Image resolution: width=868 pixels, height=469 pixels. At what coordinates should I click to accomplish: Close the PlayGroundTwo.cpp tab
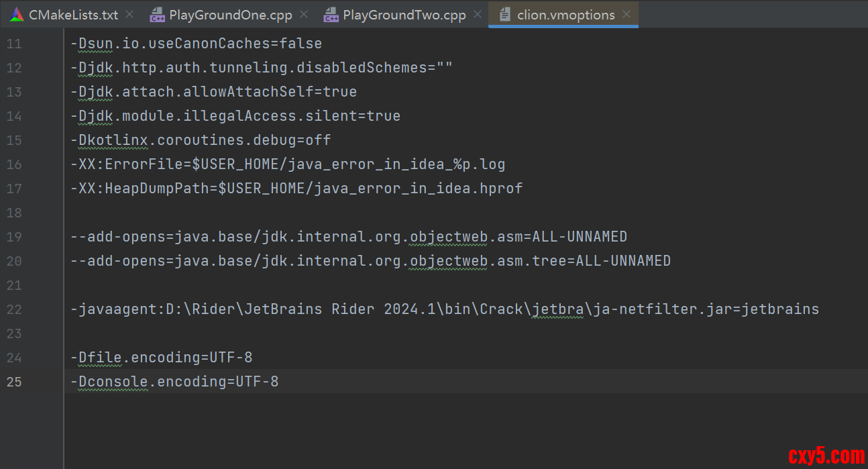tap(478, 15)
